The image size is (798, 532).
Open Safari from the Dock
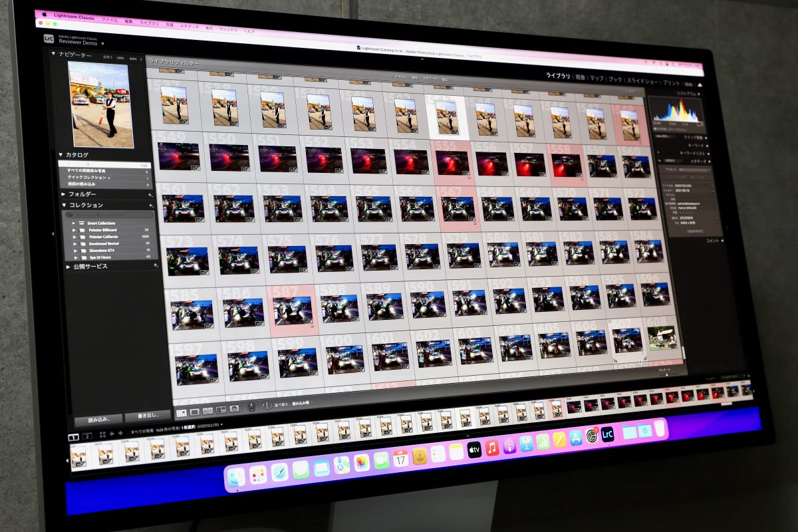click(279, 471)
